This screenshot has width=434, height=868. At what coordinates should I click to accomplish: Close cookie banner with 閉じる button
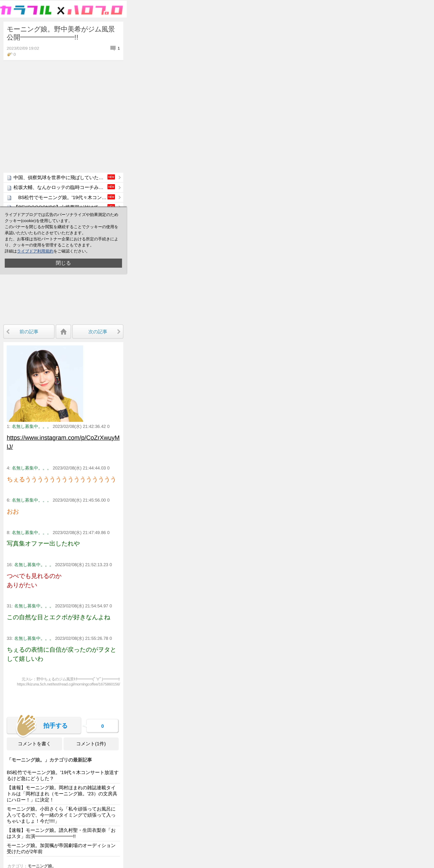63,263
